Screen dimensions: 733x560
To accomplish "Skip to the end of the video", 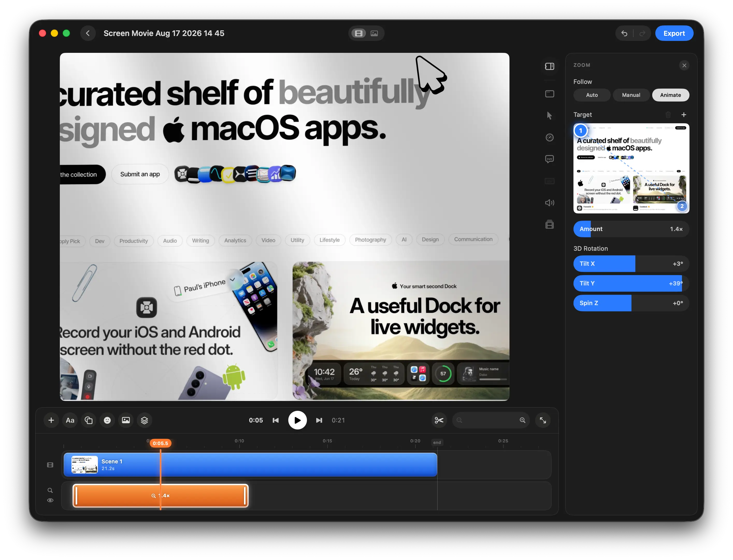I will pos(319,420).
